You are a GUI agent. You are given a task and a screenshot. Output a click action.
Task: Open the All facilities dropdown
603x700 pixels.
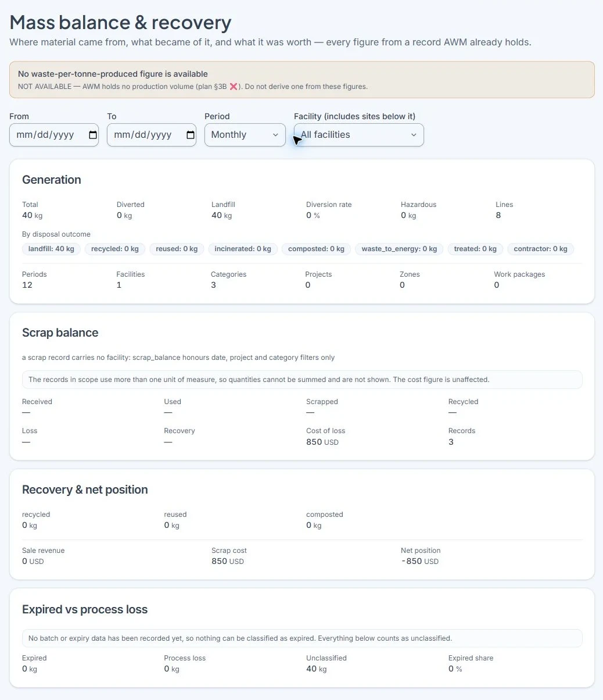tap(359, 135)
